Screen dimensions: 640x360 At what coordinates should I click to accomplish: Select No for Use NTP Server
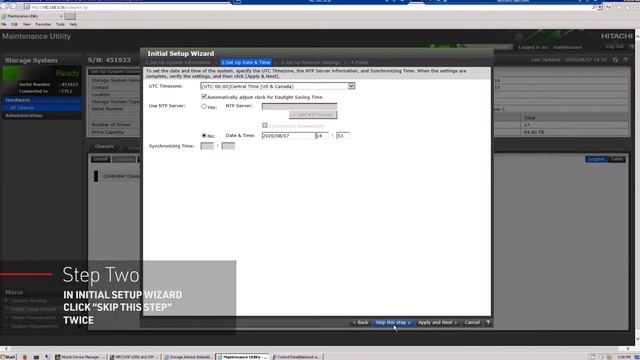tap(204, 136)
